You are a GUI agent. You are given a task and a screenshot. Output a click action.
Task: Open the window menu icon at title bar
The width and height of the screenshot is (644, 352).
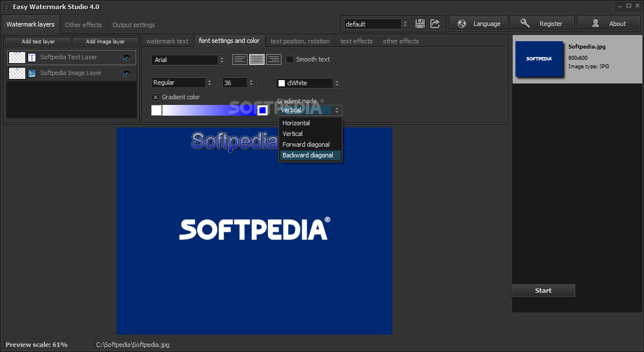point(6,7)
